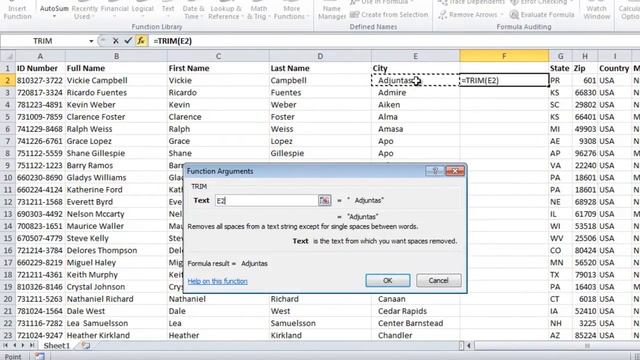Viewport: 640px width, 360px height.
Task: Click cell Samuelsson in Last Name column
Action: 320,323
